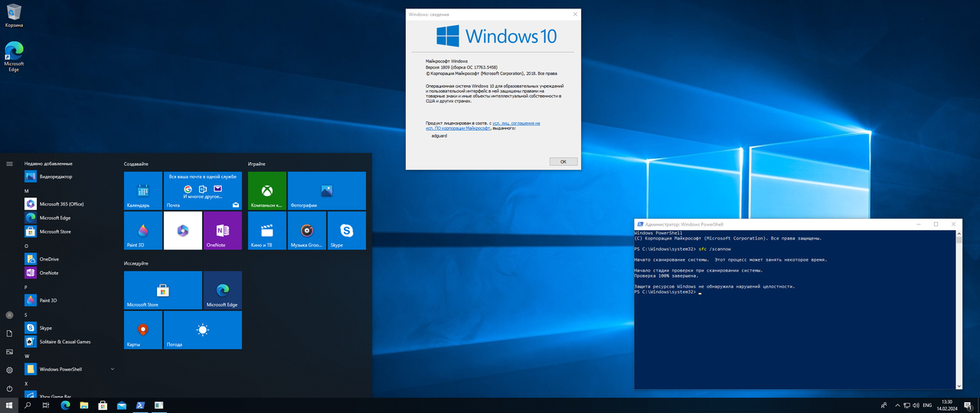Screen dimensions: 980x413
Task: Open the clock showing 13:30
Action: (947, 405)
